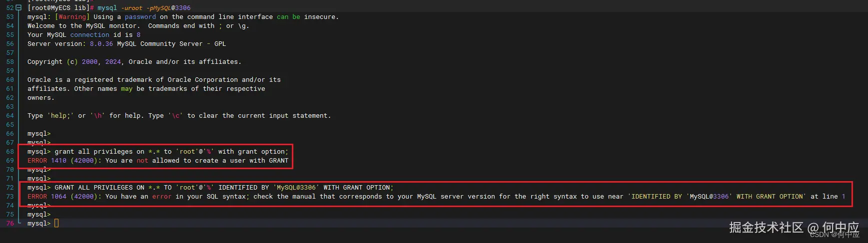Click the server version number 8.0.36
Image resolution: width=868 pixels, height=243 pixels.
(101, 44)
